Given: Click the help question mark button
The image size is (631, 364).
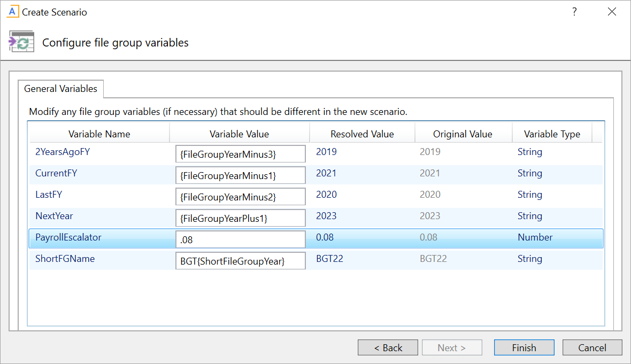Looking at the screenshot, I should 574,12.
